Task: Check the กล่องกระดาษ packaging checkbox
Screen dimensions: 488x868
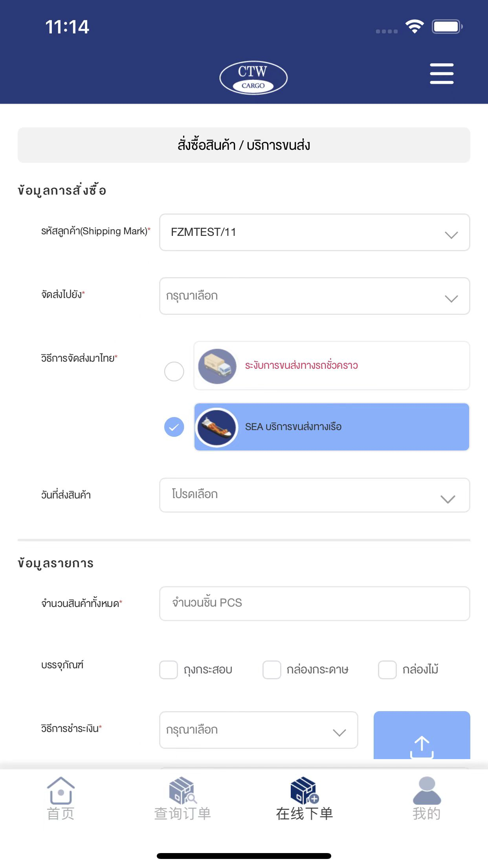Action: (x=272, y=670)
